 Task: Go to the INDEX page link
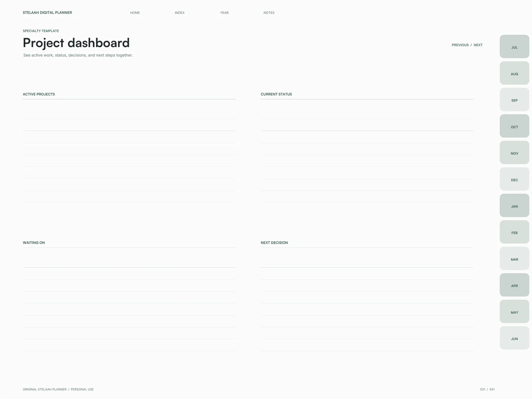point(179,13)
